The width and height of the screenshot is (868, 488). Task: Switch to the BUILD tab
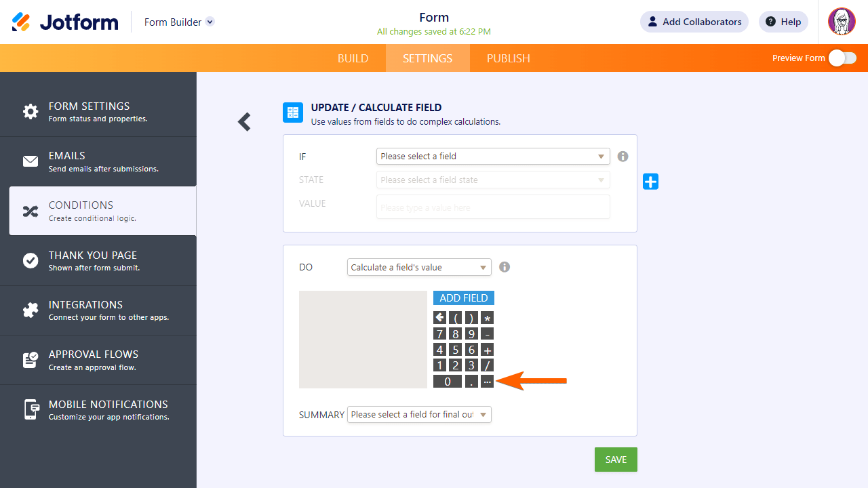(x=353, y=58)
